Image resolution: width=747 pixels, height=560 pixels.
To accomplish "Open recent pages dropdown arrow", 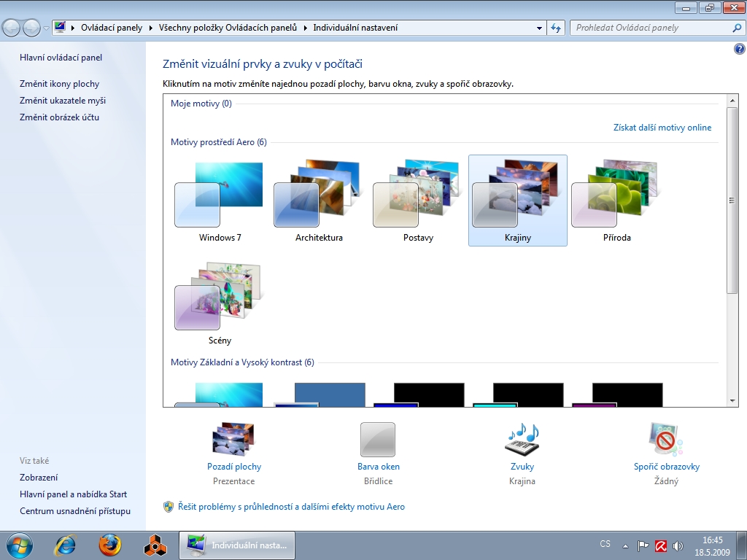I will tap(46, 28).
